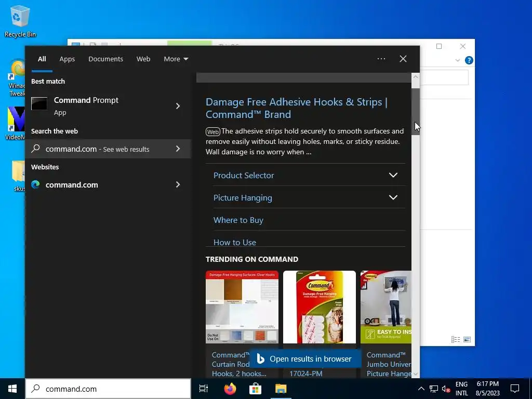Click the muted volume tray icon
532x399 pixels.
coord(446,389)
